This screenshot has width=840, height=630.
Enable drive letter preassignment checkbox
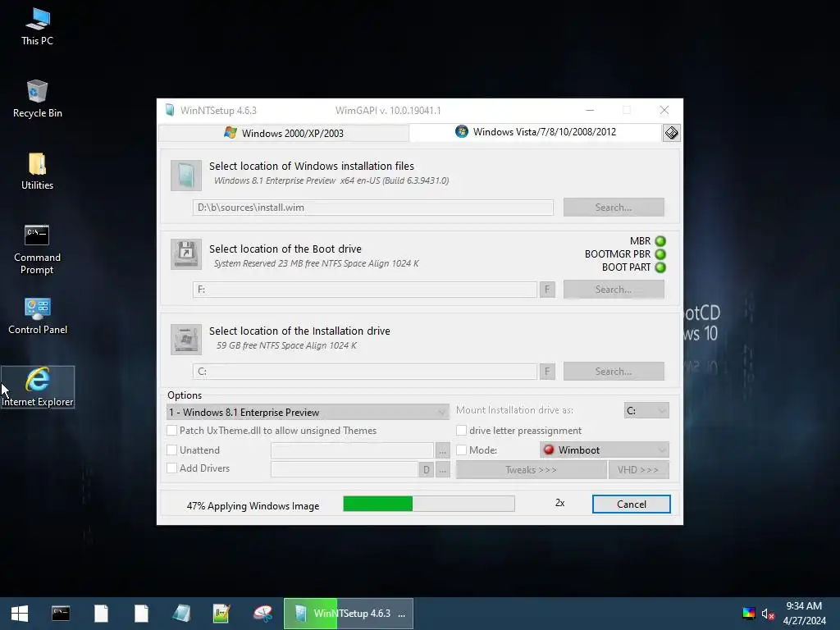click(461, 430)
